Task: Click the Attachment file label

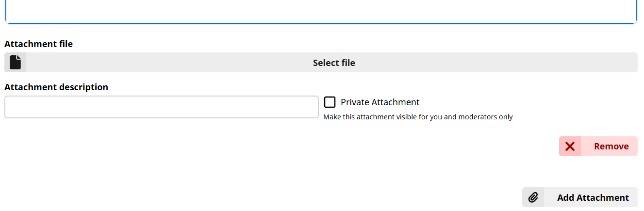Action: [39, 44]
